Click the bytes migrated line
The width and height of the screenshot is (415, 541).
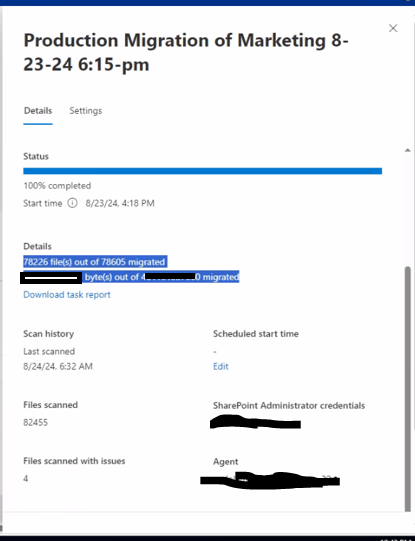(x=130, y=277)
